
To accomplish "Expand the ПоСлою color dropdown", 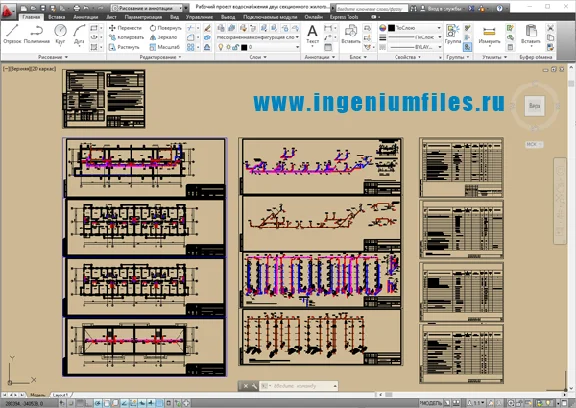I will 415,28.
